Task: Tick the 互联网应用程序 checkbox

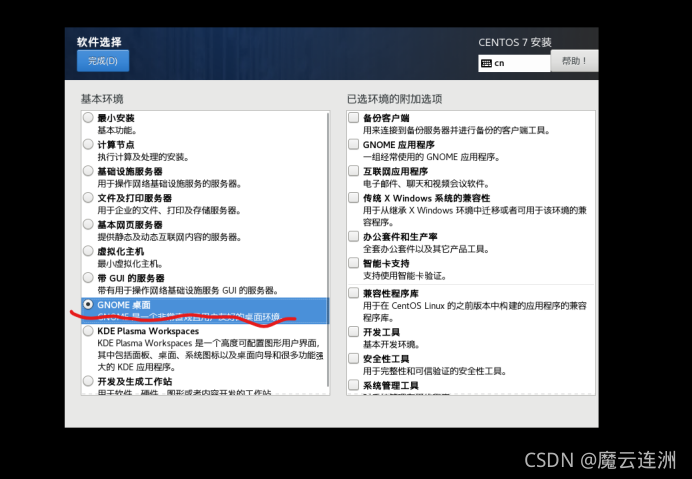Action: pos(354,171)
